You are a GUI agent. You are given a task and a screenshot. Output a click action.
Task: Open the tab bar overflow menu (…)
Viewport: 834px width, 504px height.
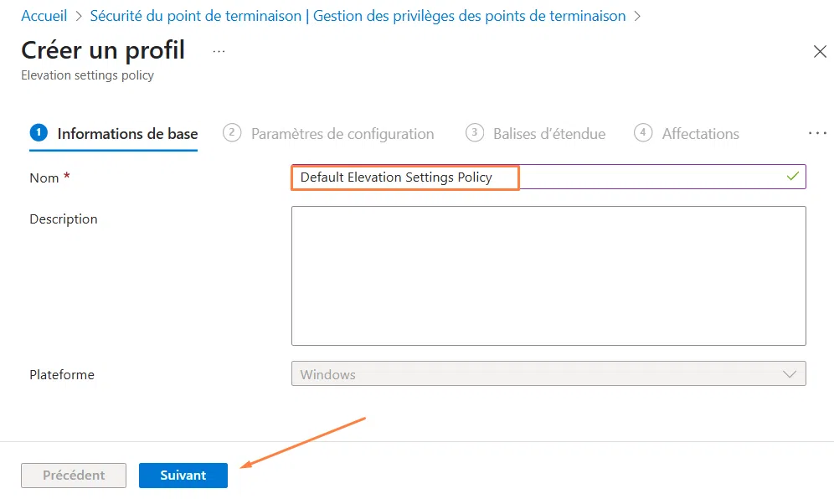[817, 132]
